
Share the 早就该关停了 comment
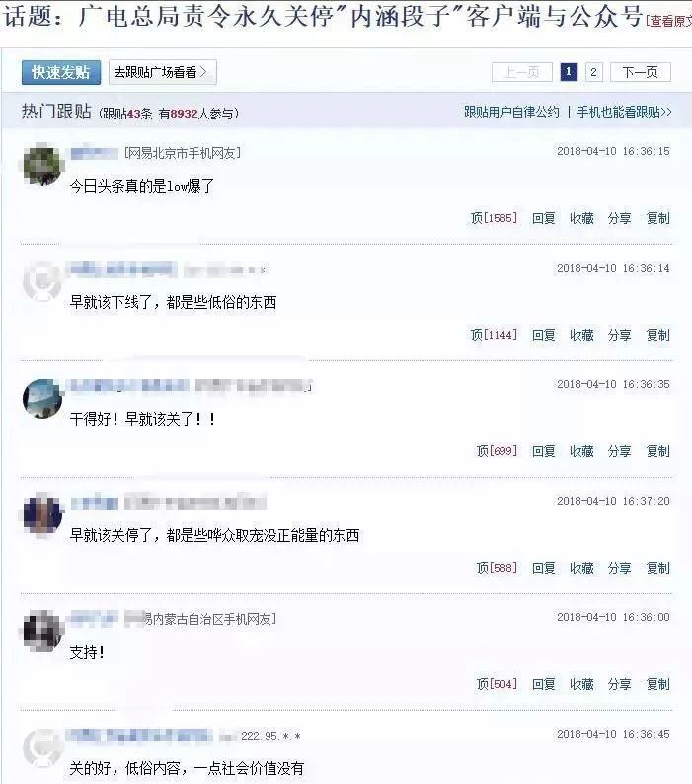[619, 568]
